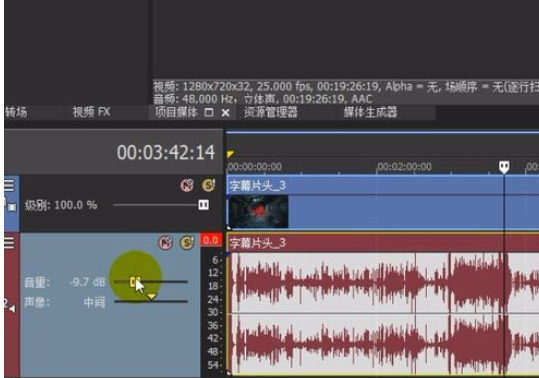Click the audio waveform lower channel
The height and width of the screenshot is (378, 539).
pos(383,344)
